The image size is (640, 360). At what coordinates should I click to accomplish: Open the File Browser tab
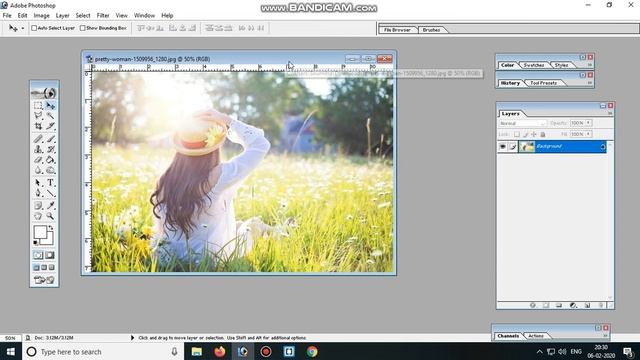pyautogui.click(x=397, y=30)
